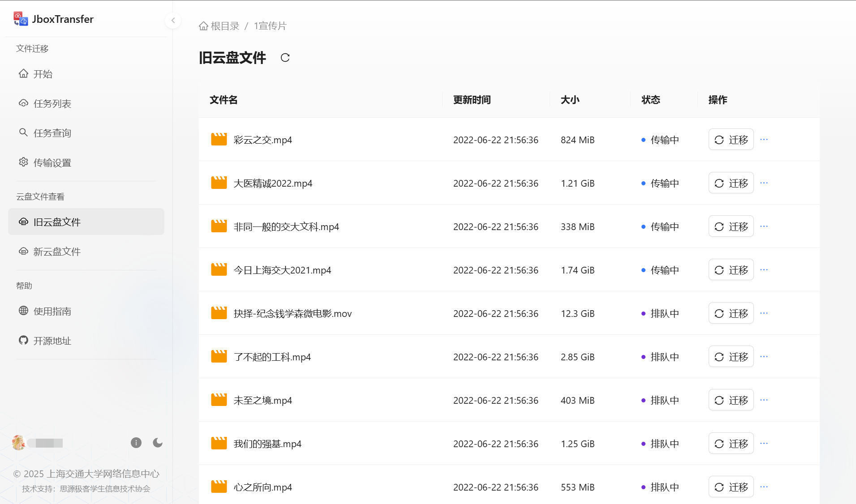The width and height of the screenshot is (856, 504).
Task: Click 迁移 for 未至之境.mp4
Action: click(x=731, y=400)
